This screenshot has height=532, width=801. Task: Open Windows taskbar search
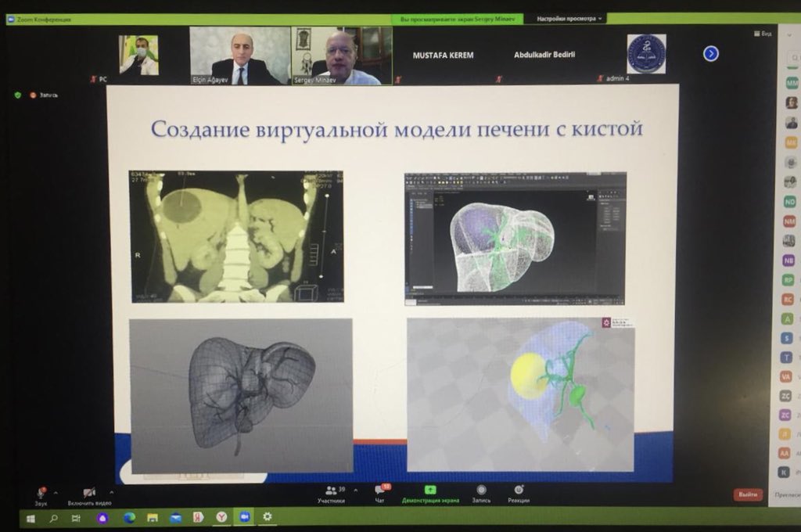click(x=54, y=519)
